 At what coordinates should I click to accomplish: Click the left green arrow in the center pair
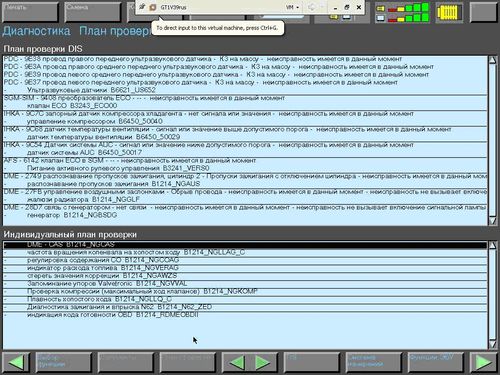(238, 362)
